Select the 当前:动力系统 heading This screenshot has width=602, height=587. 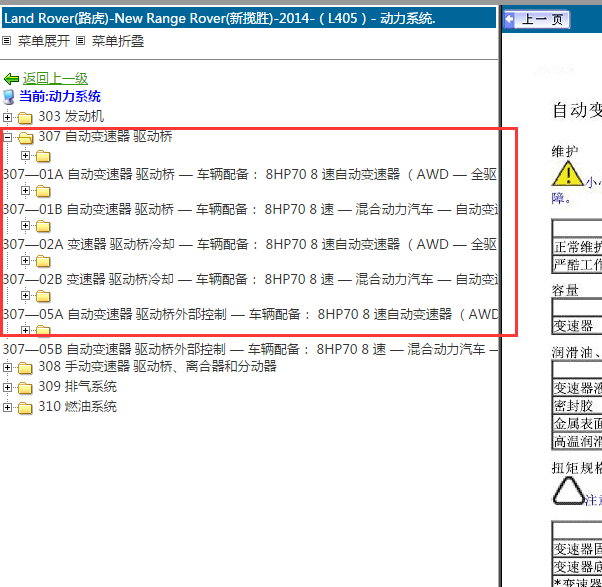coord(60,96)
